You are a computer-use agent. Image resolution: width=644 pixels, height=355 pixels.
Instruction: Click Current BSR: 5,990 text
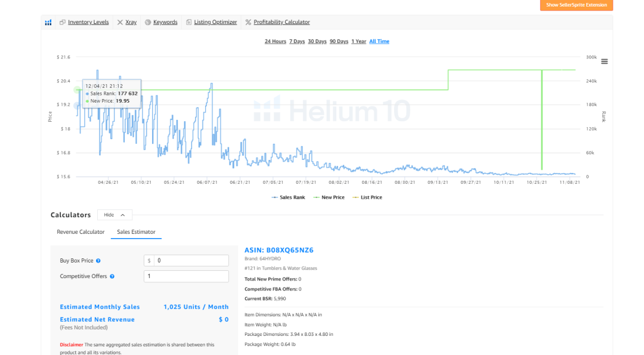(x=265, y=299)
